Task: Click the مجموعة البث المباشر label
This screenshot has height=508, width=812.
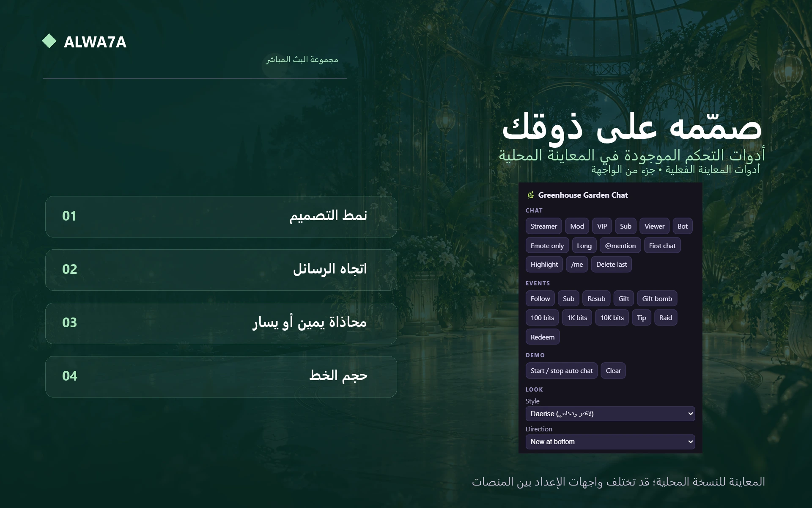Action: pyautogui.click(x=302, y=59)
